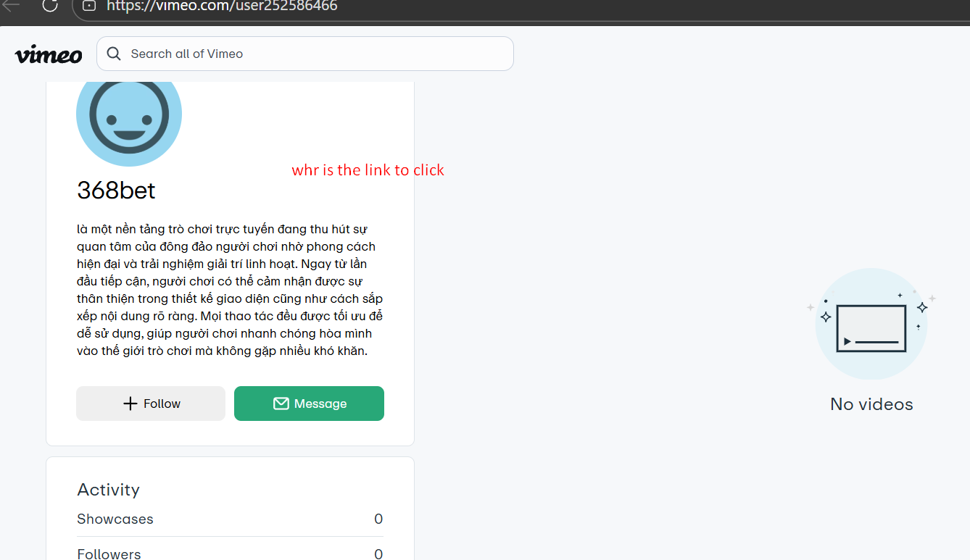Image resolution: width=970 pixels, height=560 pixels.
Task: Reload the page with the browser refresh icon
Action: click(50, 6)
